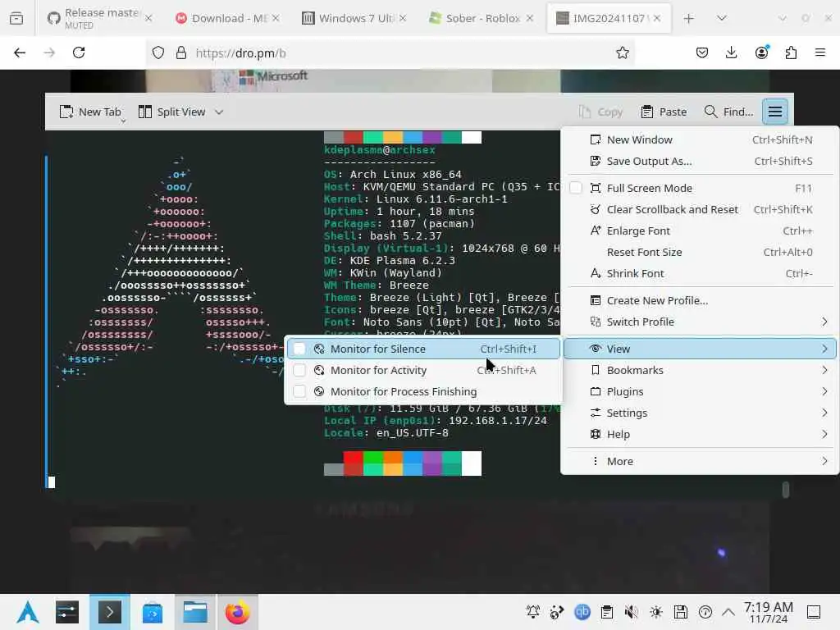The width and height of the screenshot is (840, 630).
Task: Click the Bookmarks icon in menu
Action: tap(596, 370)
